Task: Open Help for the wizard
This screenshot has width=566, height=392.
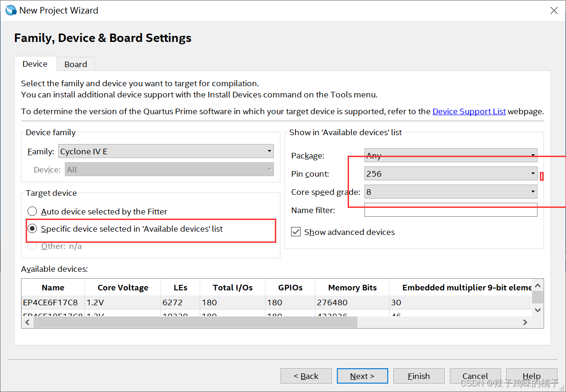Action: tap(531, 376)
